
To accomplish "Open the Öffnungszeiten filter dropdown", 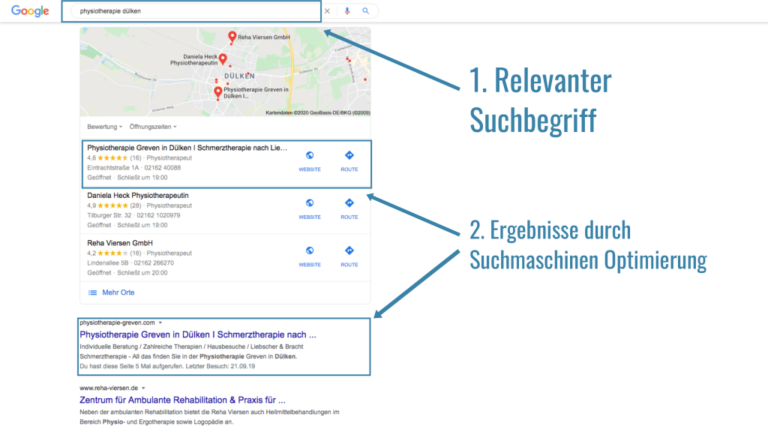I will pyautogui.click(x=153, y=127).
